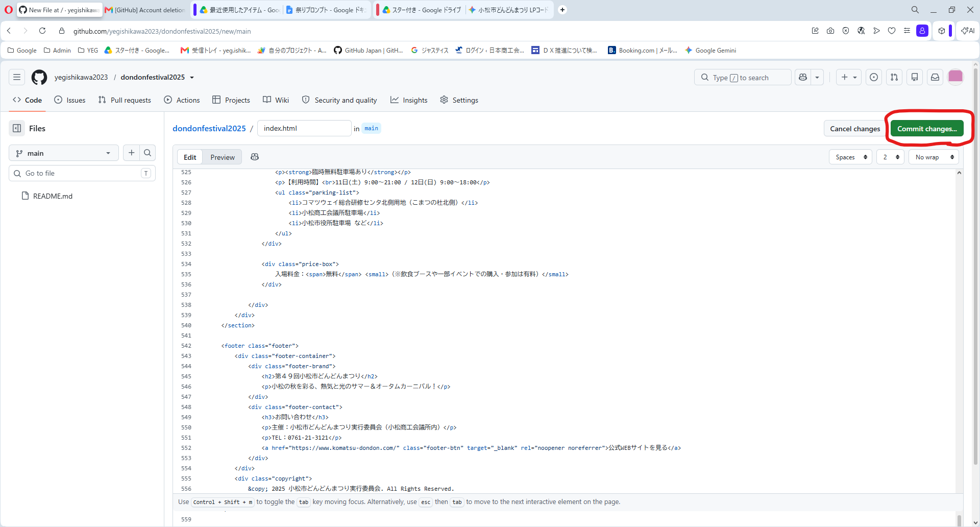
Task: Open the indent size 2 dropdown
Action: pyautogui.click(x=891, y=157)
